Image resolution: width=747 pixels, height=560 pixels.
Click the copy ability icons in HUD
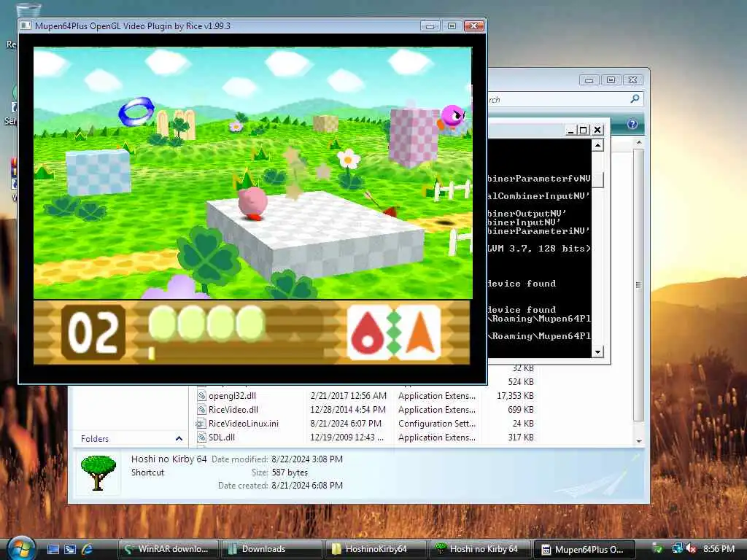pyautogui.click(x=393, y=332)
